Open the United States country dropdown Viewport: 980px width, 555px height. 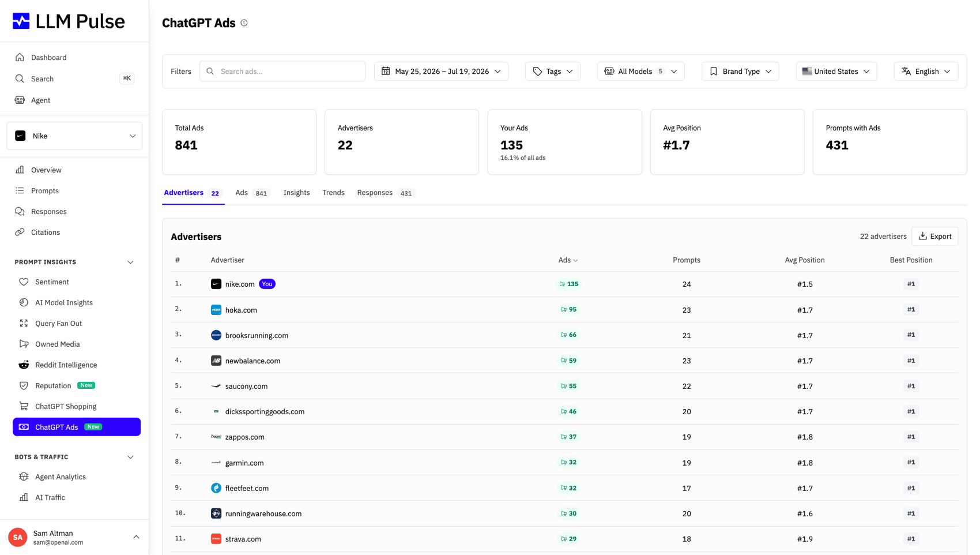click(x=836, y=72)
